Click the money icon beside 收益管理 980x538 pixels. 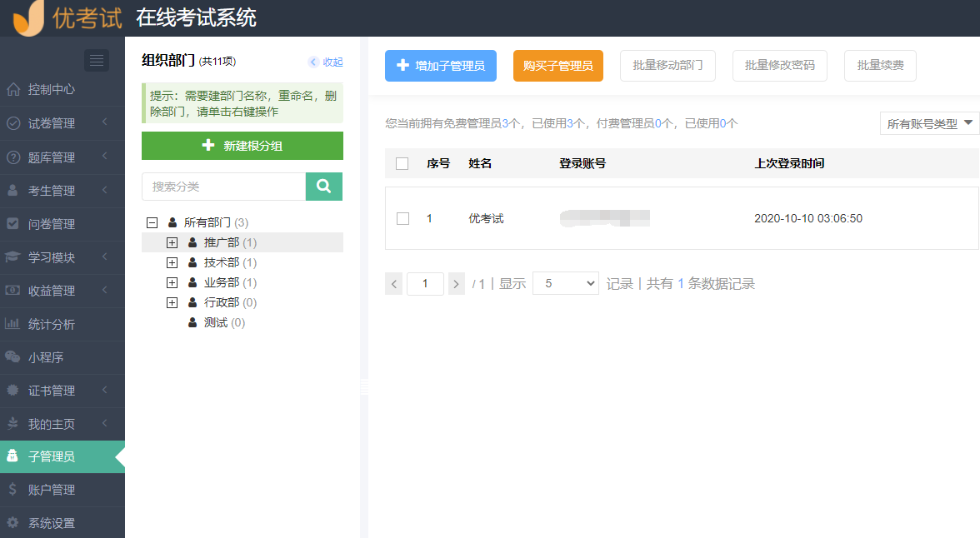point(12,290)
